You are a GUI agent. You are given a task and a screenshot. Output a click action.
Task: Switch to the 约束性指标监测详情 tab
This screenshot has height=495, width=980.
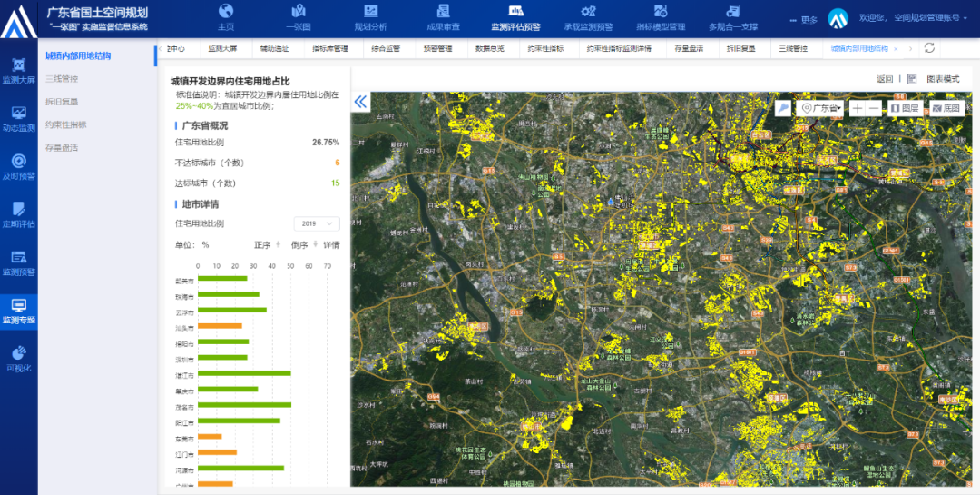[x=619, y=49]
